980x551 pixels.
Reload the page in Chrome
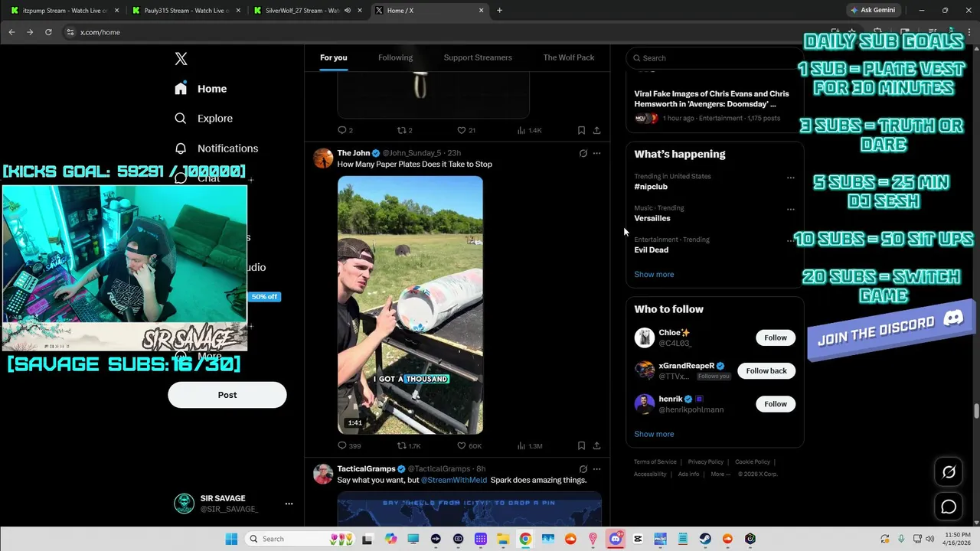tap(48, 32)
